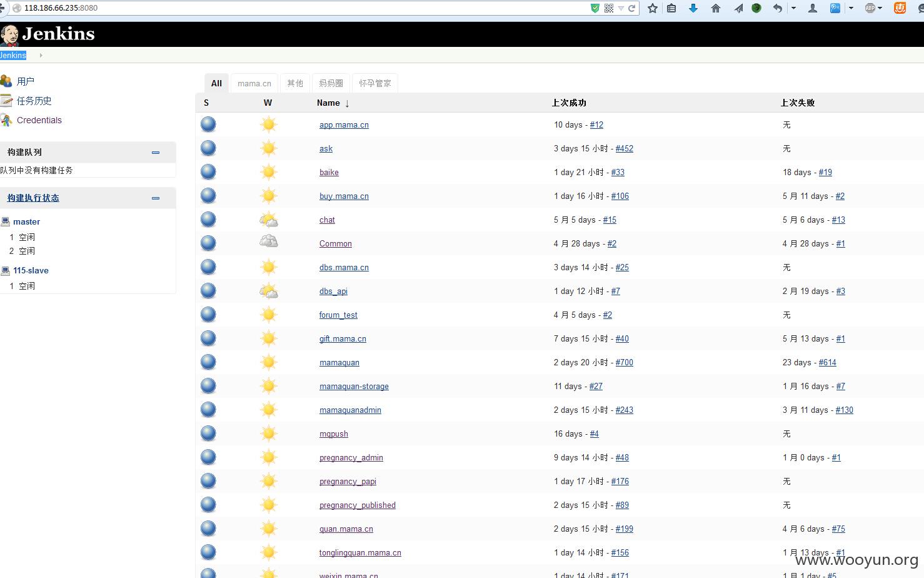Screen dimensions: 924x578
Task: Click the cloudy weather icon for Common
Action: (269, 242)
